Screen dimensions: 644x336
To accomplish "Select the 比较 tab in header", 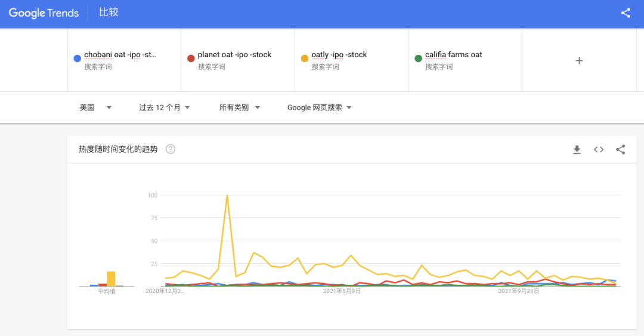I will coord(109,13).
